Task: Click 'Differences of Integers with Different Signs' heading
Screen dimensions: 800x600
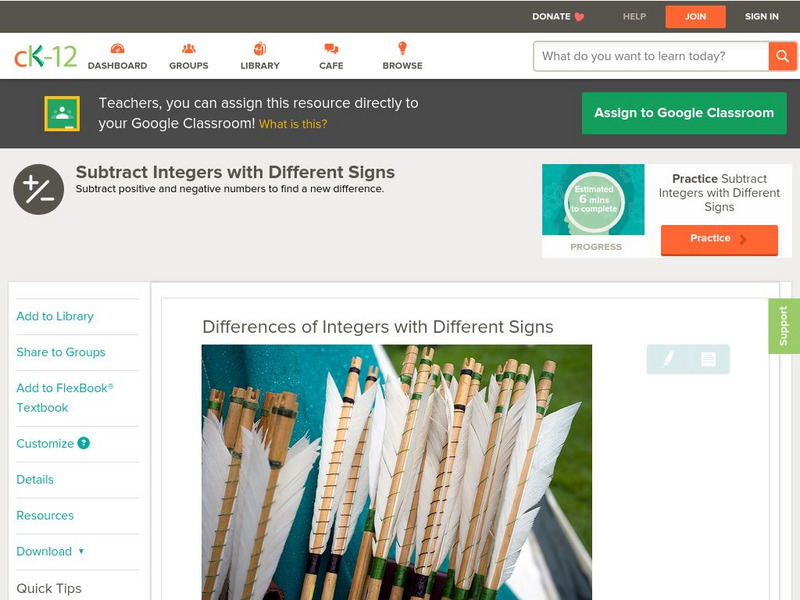Action: pyautogui.click(x=378, y=327)
